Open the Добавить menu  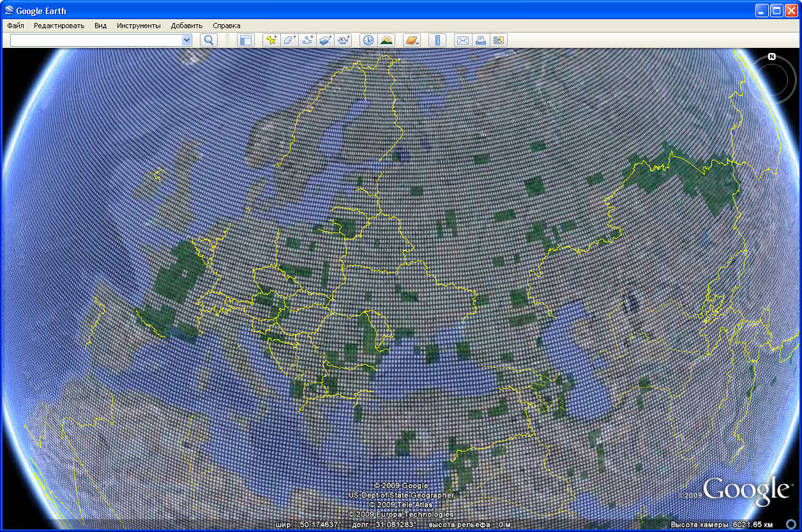pos(186,26)
